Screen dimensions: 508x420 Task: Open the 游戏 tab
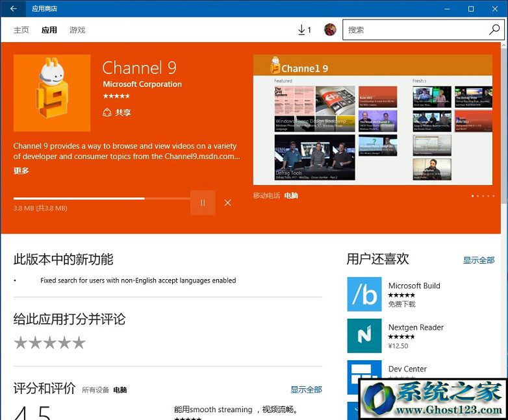(x=77, y=30)
